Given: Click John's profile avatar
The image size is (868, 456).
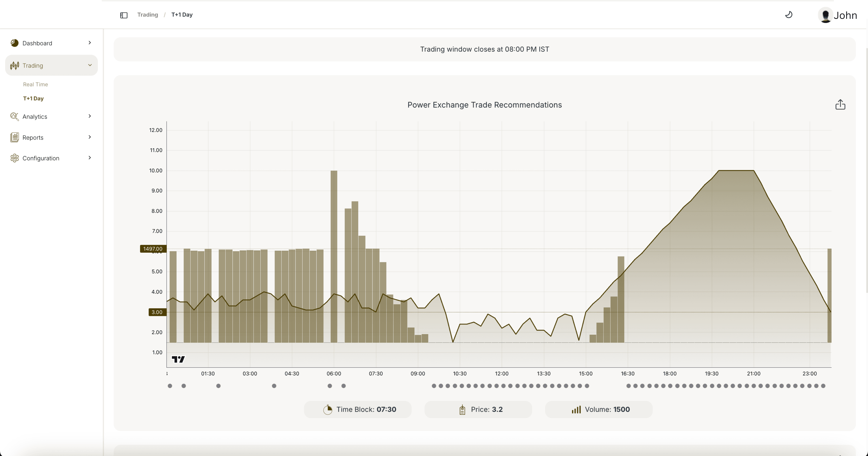Looking at the screenshot, I should pyautogui.click(x=825, y=15).
